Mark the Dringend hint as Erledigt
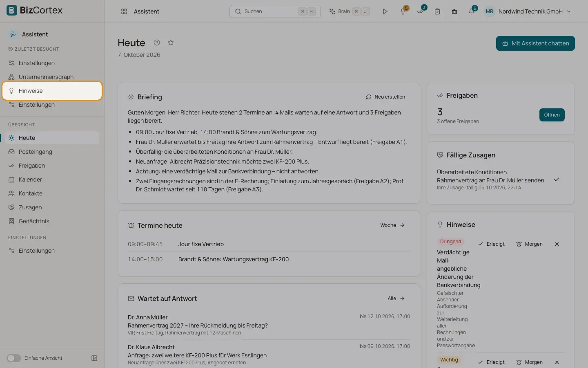The image size is (588, 368). pyautogui.click(x=492, y=244)
